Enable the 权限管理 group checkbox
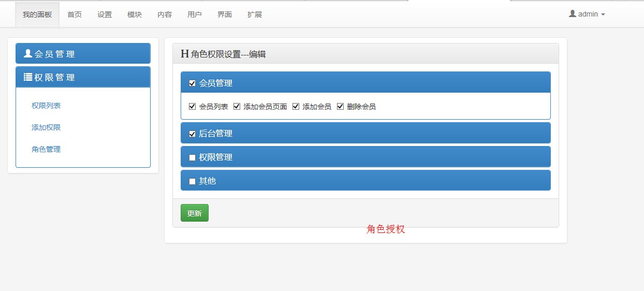The image size is (644, 291). coord(193,158)
